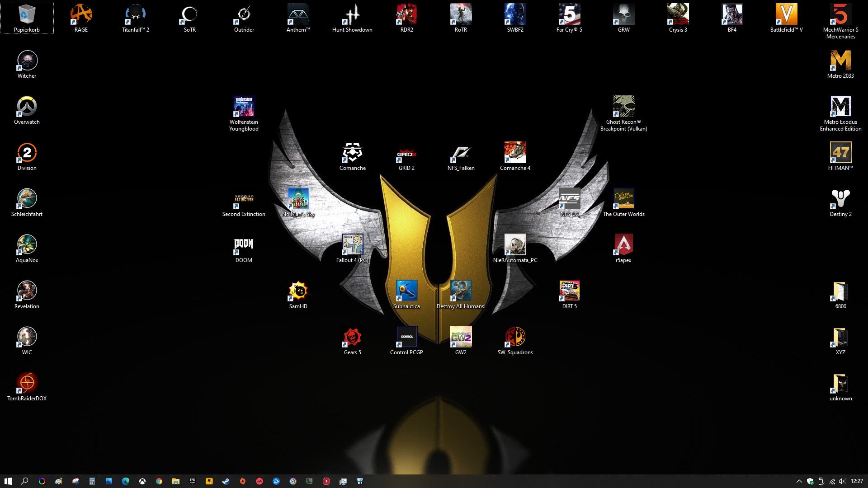Select the Destiny 2 icon
Screen dimensions: 868x488
[x=841, y=199]
